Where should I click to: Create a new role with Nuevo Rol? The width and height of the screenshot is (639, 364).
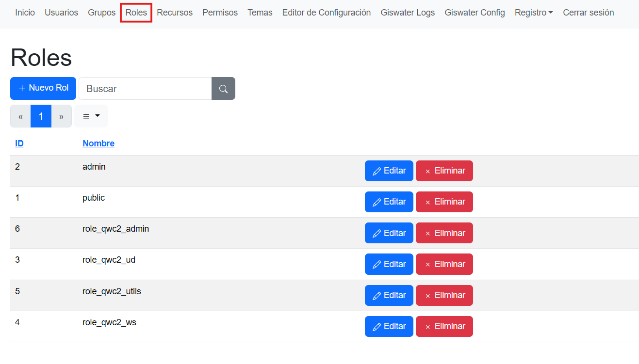(x=43, y=88)
